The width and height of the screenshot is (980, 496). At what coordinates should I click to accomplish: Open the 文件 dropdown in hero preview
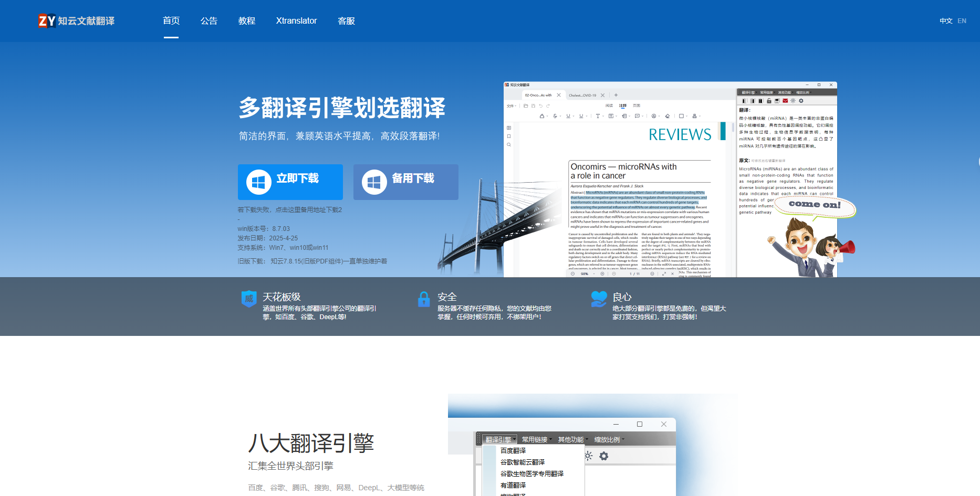(x=512, y=106)
